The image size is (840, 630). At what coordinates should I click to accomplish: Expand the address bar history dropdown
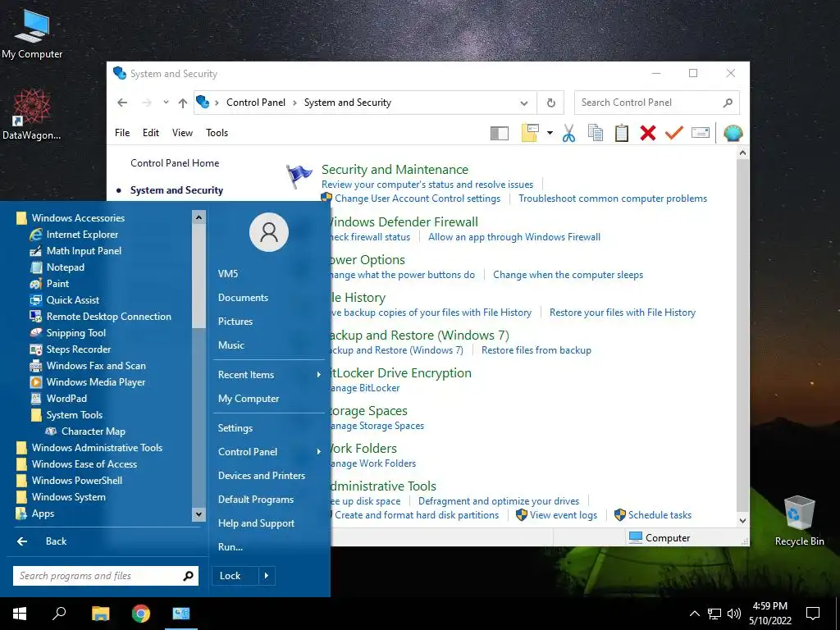tap(524, 103)
